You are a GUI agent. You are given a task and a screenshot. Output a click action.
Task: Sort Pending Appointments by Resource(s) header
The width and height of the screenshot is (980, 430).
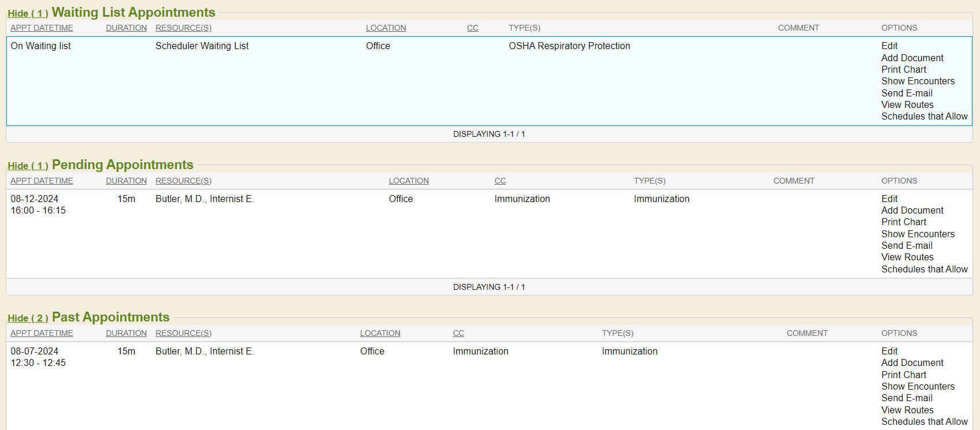183,181
